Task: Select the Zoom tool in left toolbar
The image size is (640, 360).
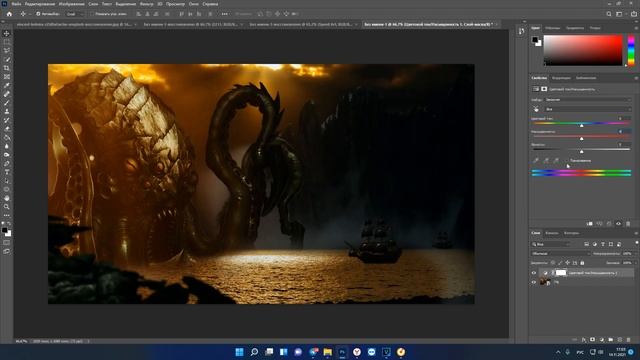Action: tap(7, 207)
